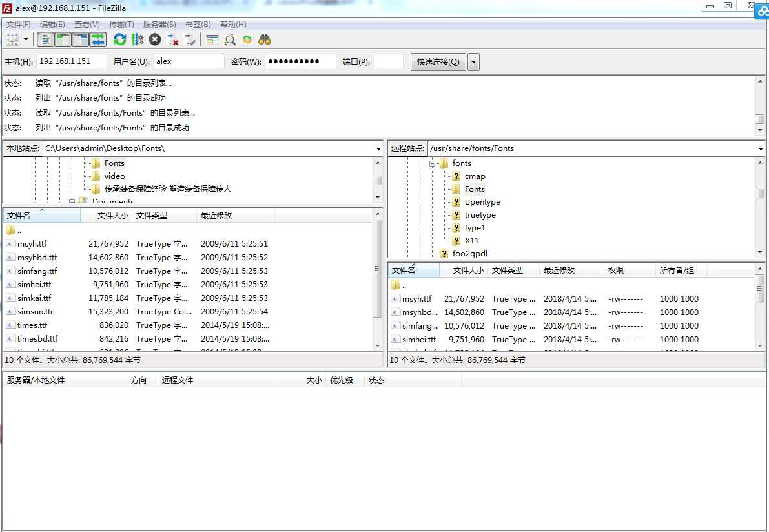The width and height of the screenshot is (769, 532).
Task: Click the X11 folder question-mark icon
Action: coord(456,240)
